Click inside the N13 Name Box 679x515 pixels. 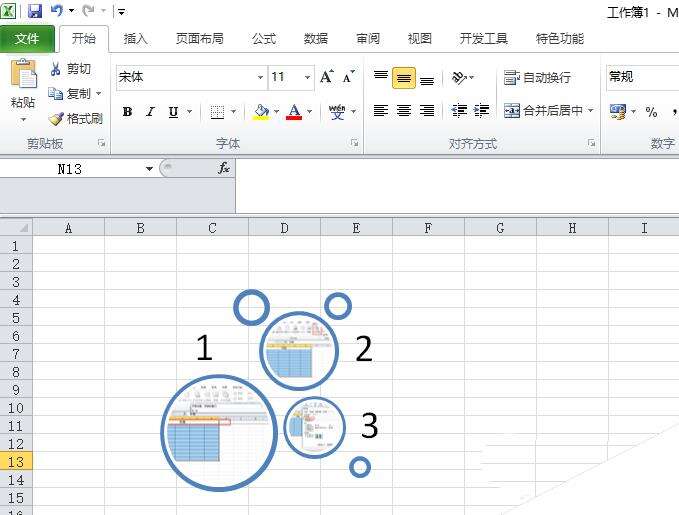click(69, 169)
